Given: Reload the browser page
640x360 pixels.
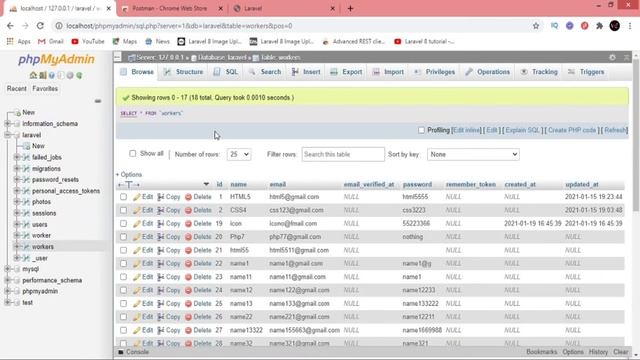Looking at the screenshot, I should (x=40, y=26).
